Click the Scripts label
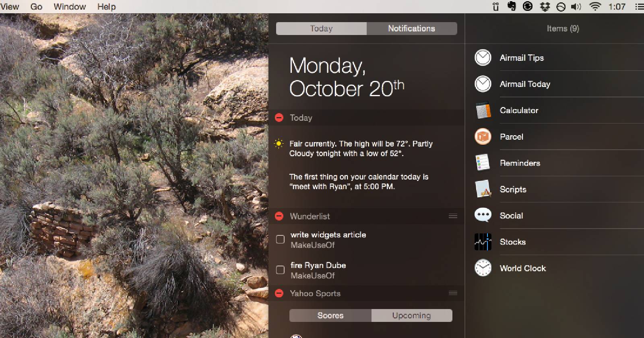Screen dimensions: 644x338 pos(513,190)
